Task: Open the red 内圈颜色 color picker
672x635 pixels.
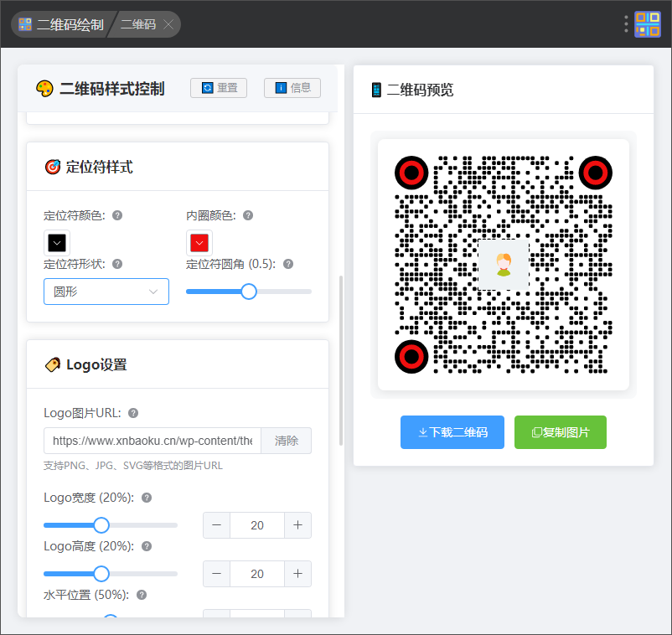Action: (x=199, y=243)
